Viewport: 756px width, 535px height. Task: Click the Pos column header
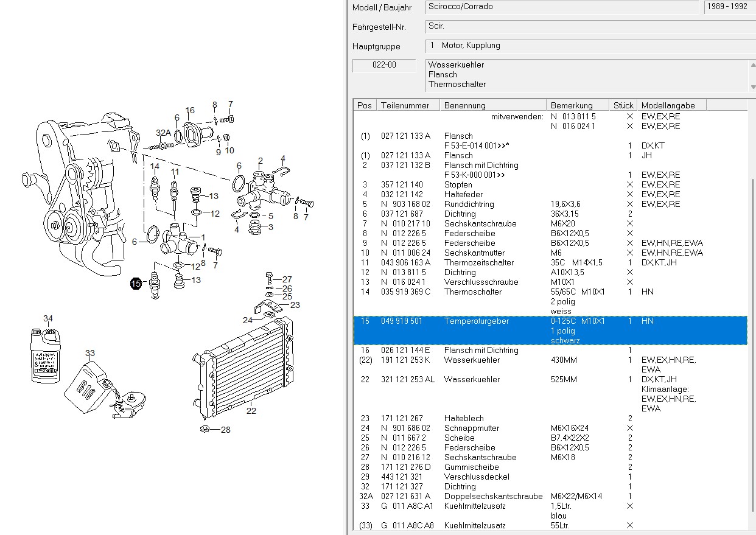pyautogui.click(x=365, y=105)
